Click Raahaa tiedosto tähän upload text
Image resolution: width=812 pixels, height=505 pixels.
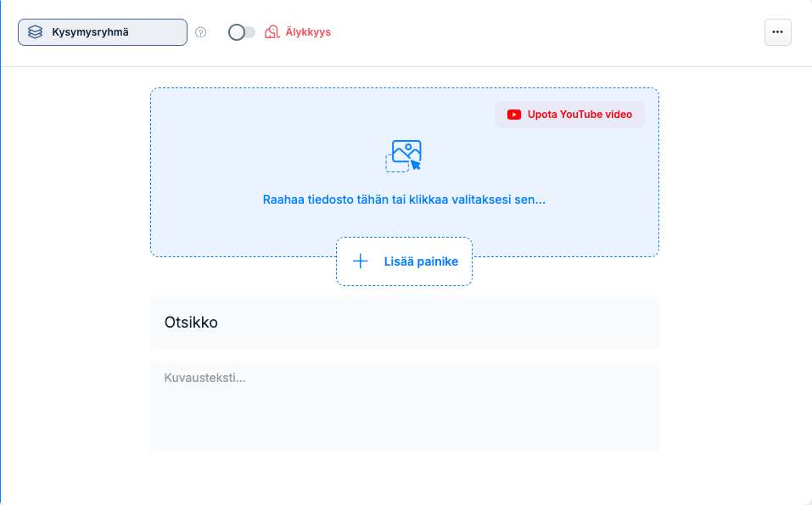(404, 199)
